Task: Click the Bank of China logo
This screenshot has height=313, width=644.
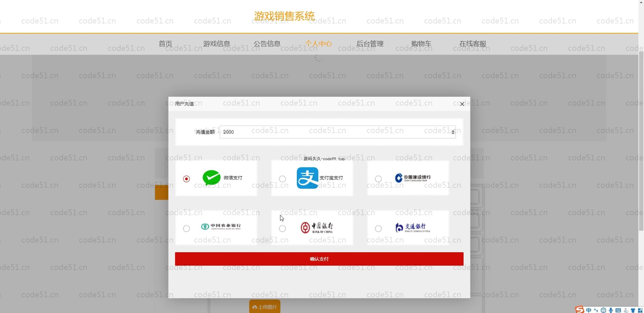Action: point(317,227)
